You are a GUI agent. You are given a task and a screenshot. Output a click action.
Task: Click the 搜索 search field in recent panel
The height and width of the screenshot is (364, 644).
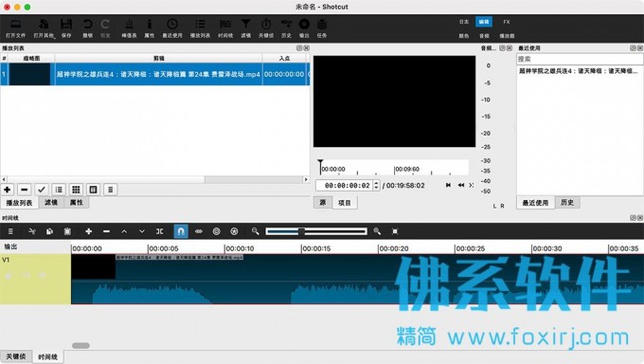point(580,59)
